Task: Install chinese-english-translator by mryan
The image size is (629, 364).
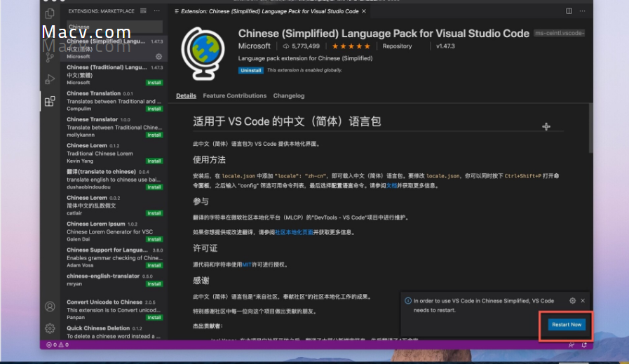Action: pyautogui.click(x=154, y=284)
